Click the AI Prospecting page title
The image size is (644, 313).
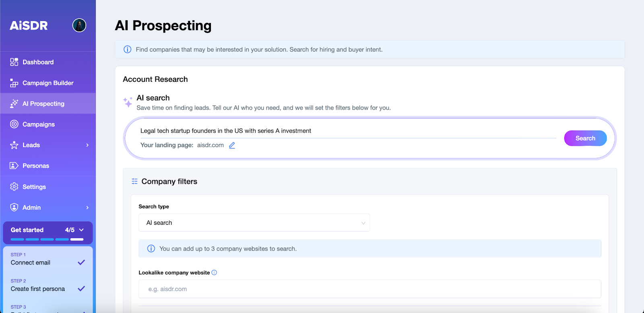tap(163, 25)
